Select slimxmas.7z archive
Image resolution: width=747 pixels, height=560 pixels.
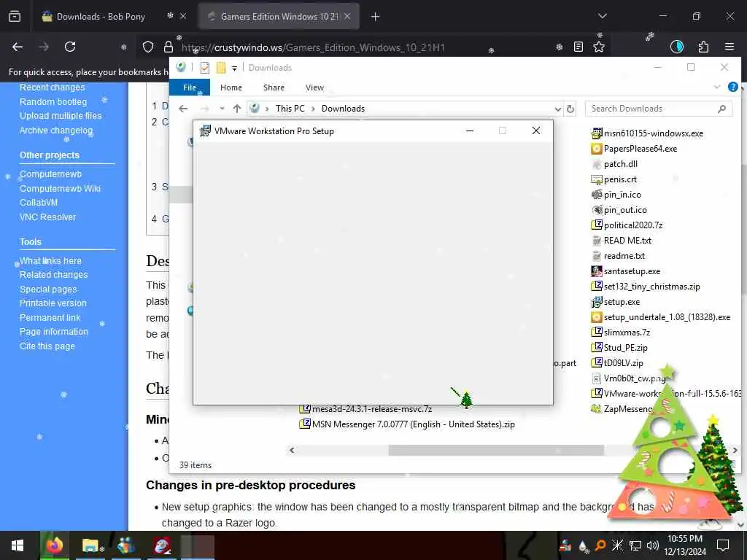(620, 332)
